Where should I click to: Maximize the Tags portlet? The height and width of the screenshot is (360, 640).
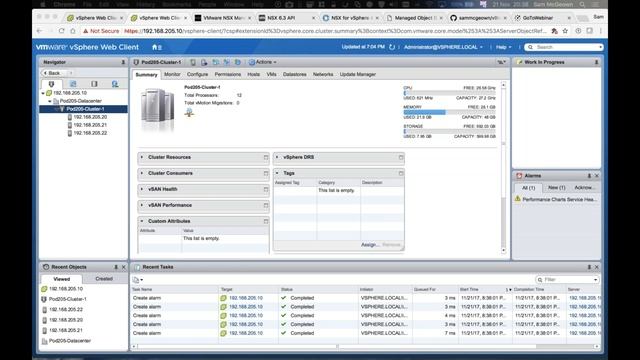(401, 173)
